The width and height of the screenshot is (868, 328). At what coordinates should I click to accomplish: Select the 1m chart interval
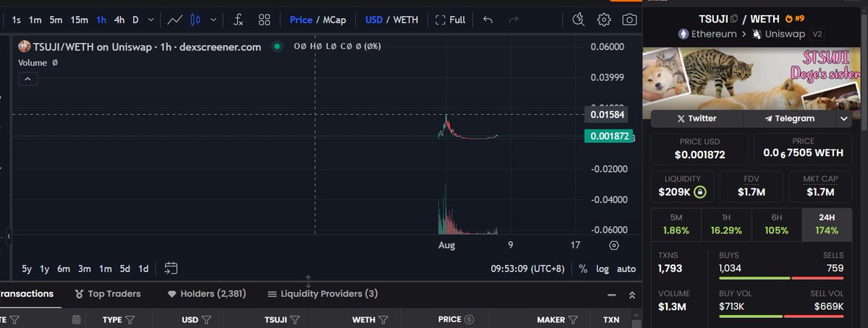tap(35, 20)
